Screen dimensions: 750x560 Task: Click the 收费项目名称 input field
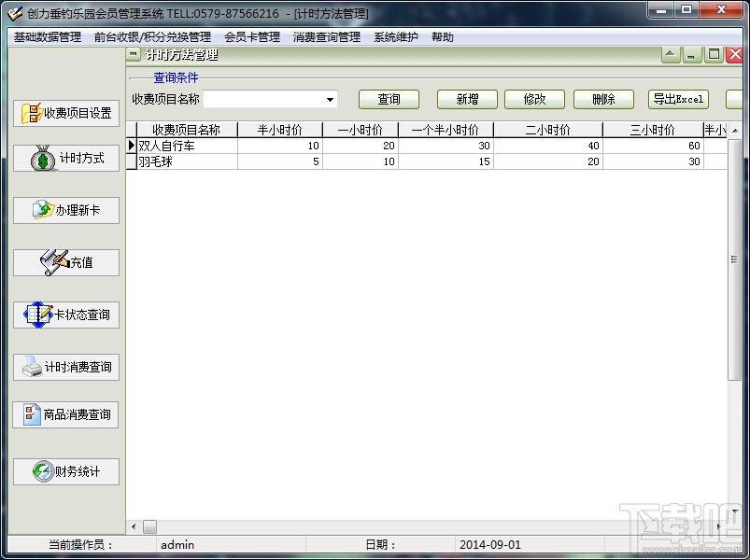pyautogui.click(x=262, y=100)
